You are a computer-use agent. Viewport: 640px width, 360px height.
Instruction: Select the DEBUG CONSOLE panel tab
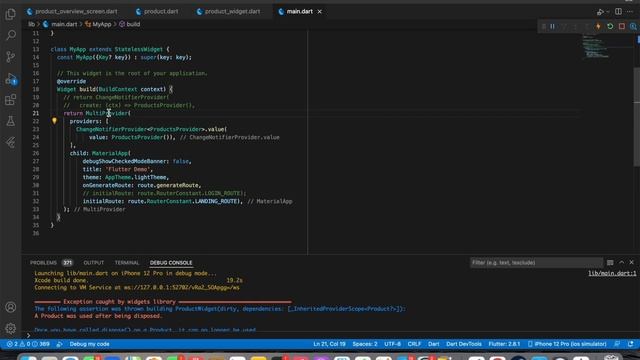pos(171,263)
